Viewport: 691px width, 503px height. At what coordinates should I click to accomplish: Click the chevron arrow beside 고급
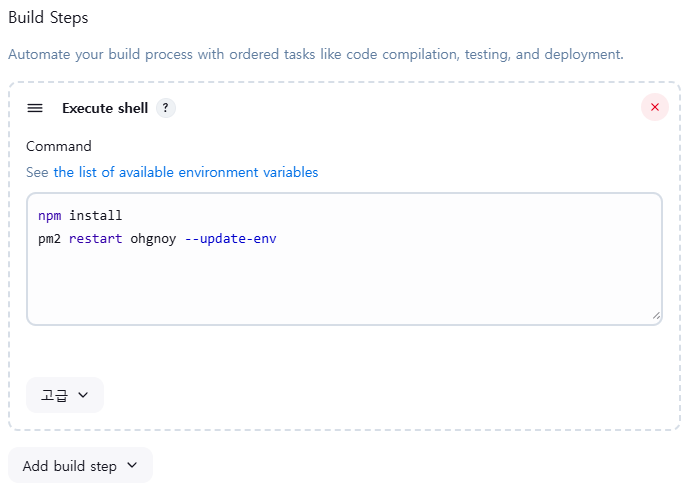click(x=83, y=395)
